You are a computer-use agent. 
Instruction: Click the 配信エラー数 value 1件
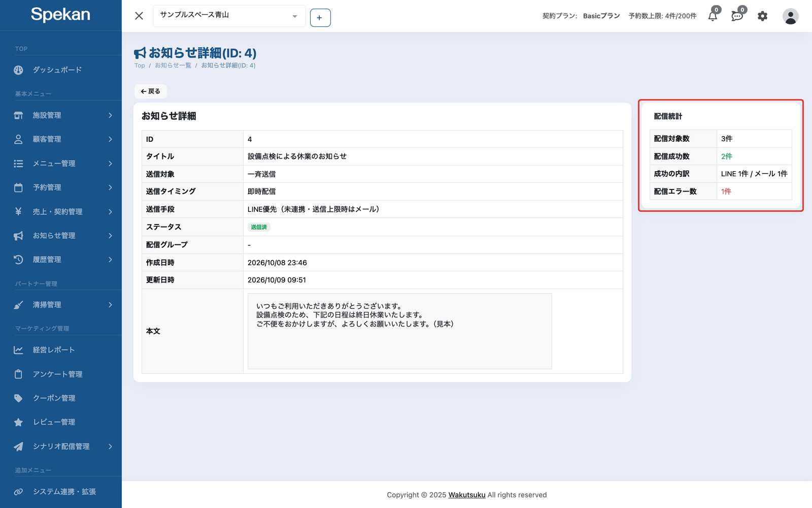[726, 192]
